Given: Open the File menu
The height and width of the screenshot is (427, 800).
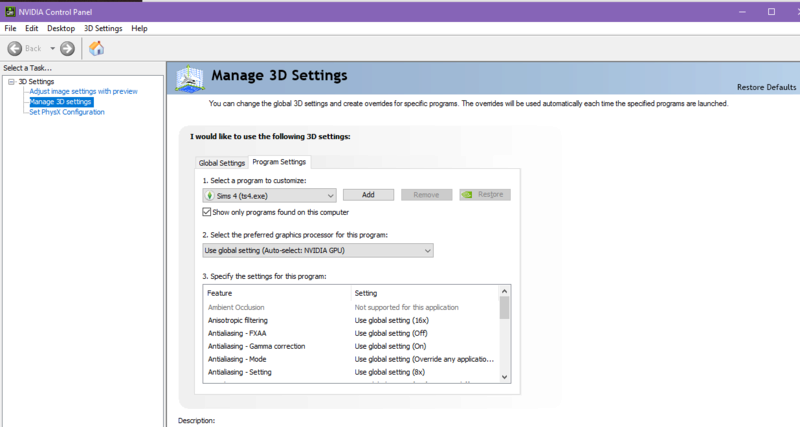Looking at the screenshot, I should click(x=10, y=29).
